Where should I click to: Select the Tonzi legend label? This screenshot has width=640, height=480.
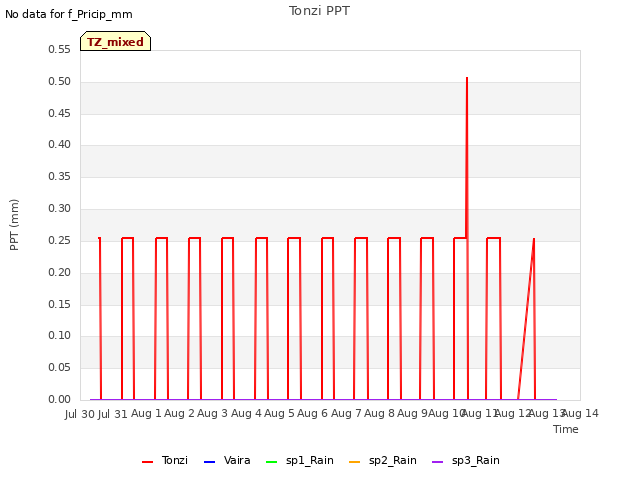pyautogui.click(x=175, y=460)
